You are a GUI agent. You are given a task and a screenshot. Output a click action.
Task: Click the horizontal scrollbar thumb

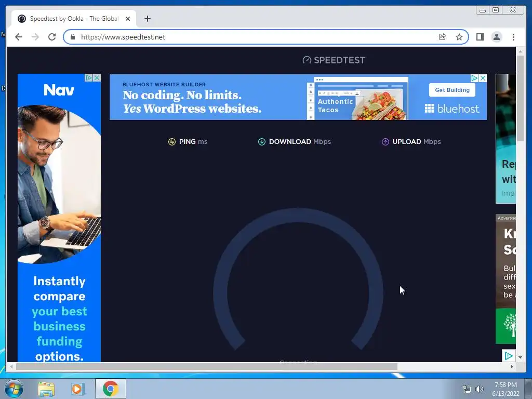click(207, 366)
